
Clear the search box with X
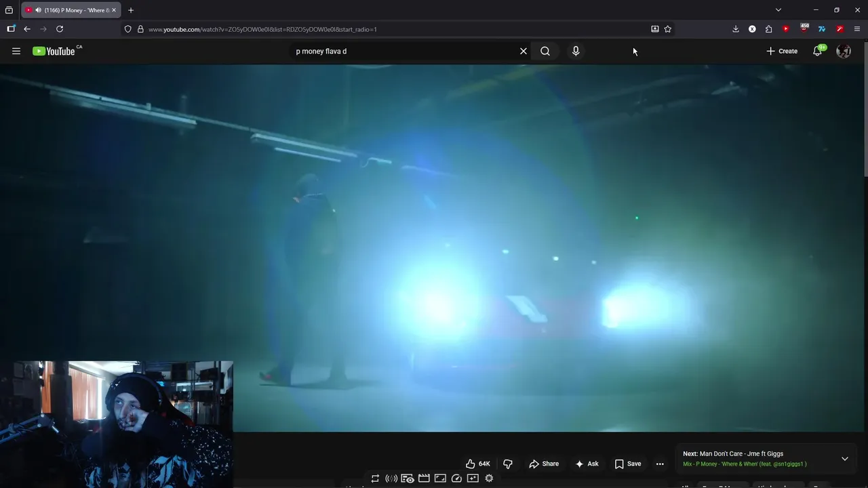pos(524,51)
